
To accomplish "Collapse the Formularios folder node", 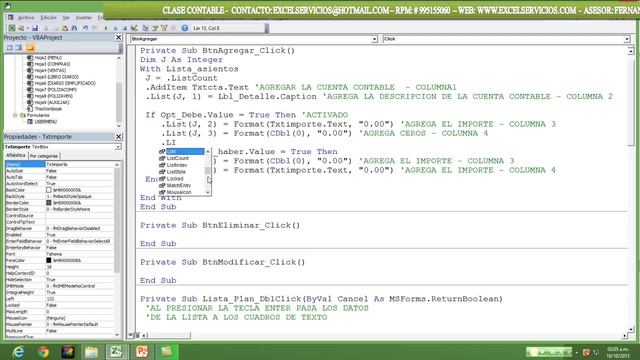I will (15, 116).
